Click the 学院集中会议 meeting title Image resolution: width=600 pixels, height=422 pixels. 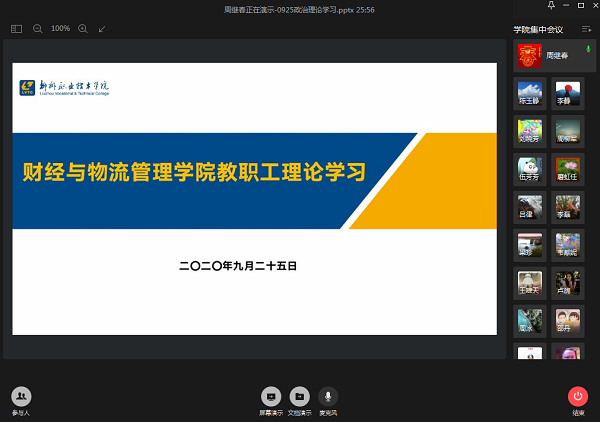tap(539, 30)
